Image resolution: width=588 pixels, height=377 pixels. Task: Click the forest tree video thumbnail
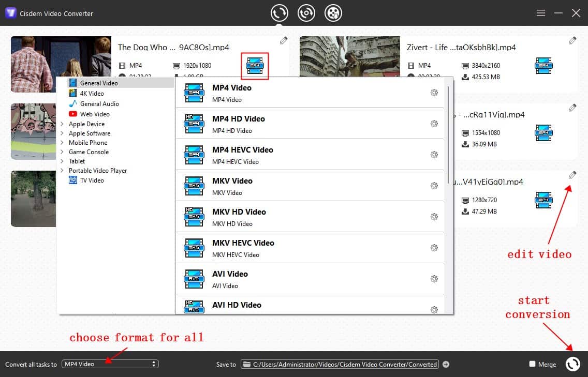click(x=33, y=199)
